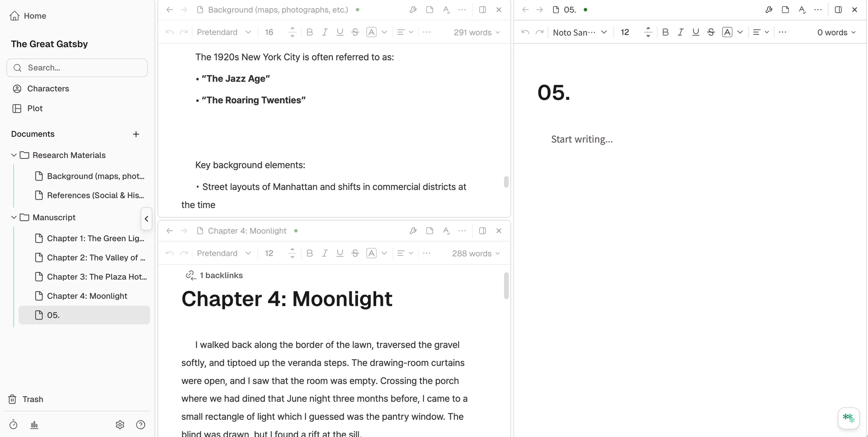Split view icon in 05. pane header

coord(838,9)
